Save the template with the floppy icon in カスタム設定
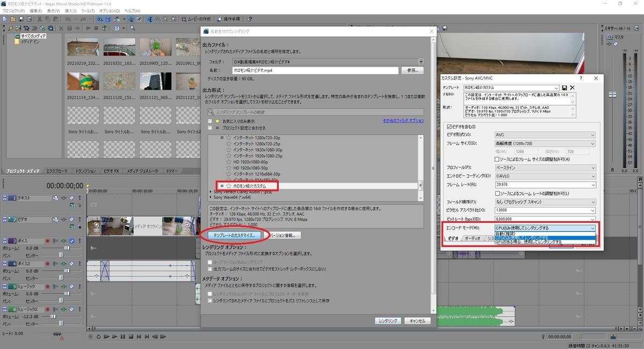 (565, 88)
